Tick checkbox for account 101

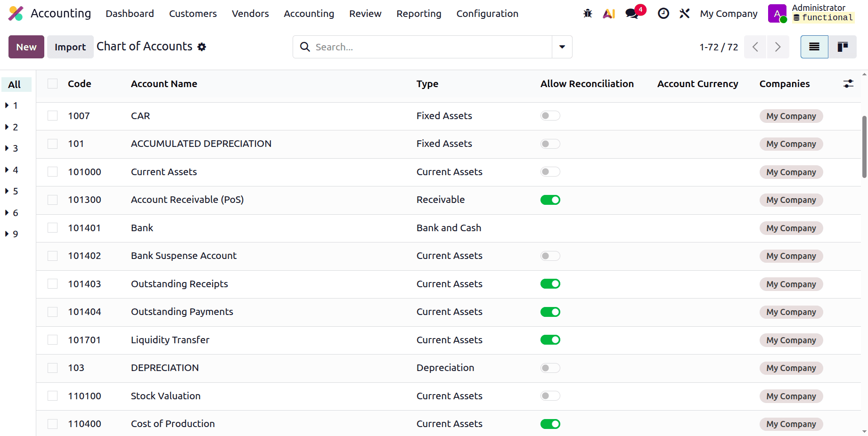click(x=53, y=144)
